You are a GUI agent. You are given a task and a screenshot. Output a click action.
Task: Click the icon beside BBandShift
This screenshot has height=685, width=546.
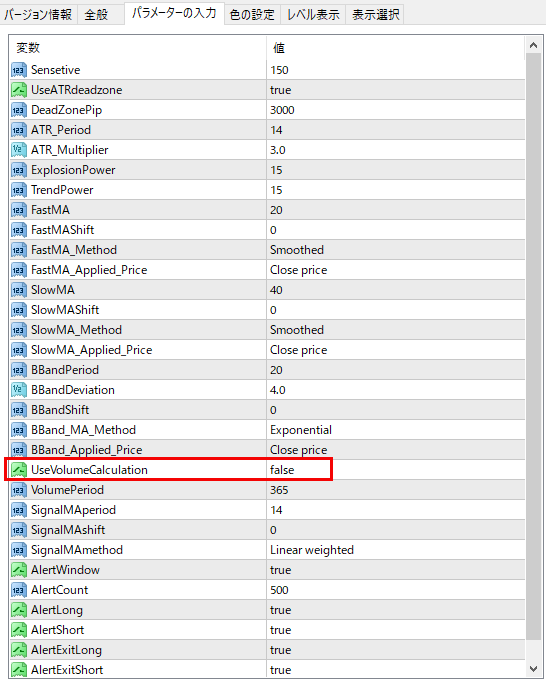tap(19, 410)
